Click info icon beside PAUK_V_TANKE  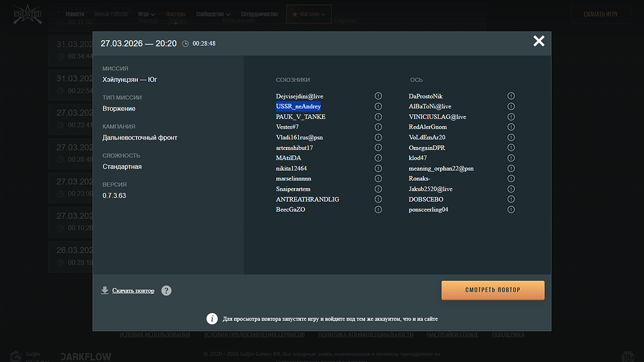[x=378, y=117]
